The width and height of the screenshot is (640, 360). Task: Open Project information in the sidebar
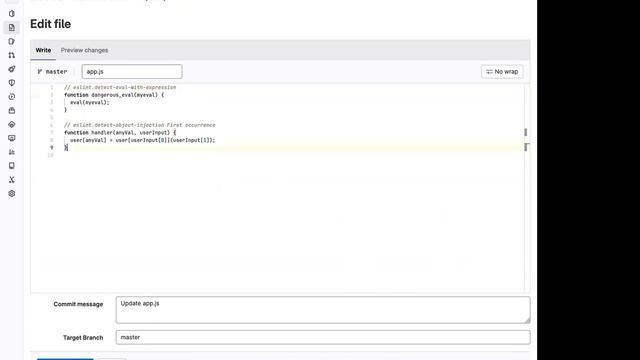click(x=11, y=14)
